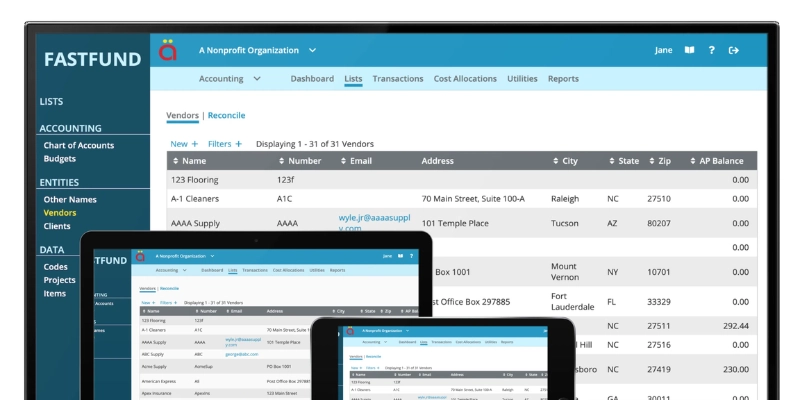
Task: Expand Filters plus on the tablet
Action: [168, 303]
